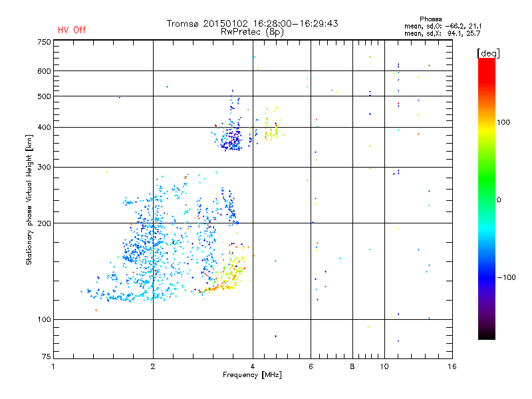
Task: Click the y-axis tick label '400'
Action: [44, 127]
